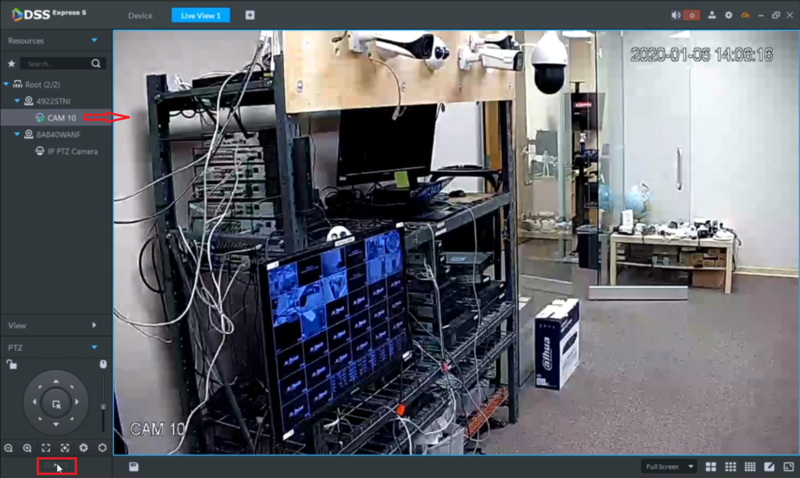800x478 pixels.
Task: Click the speaker volume icon
Action: point(676,15)
